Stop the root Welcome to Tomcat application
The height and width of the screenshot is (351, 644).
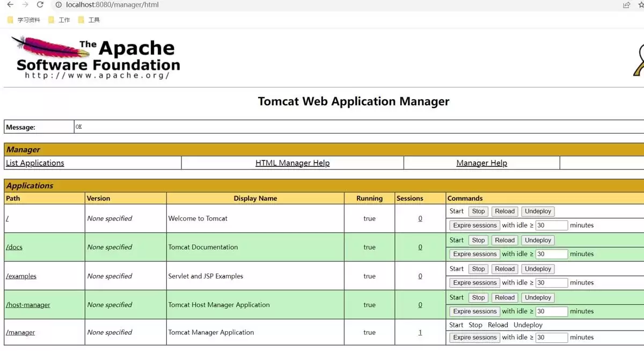(478, 211)
